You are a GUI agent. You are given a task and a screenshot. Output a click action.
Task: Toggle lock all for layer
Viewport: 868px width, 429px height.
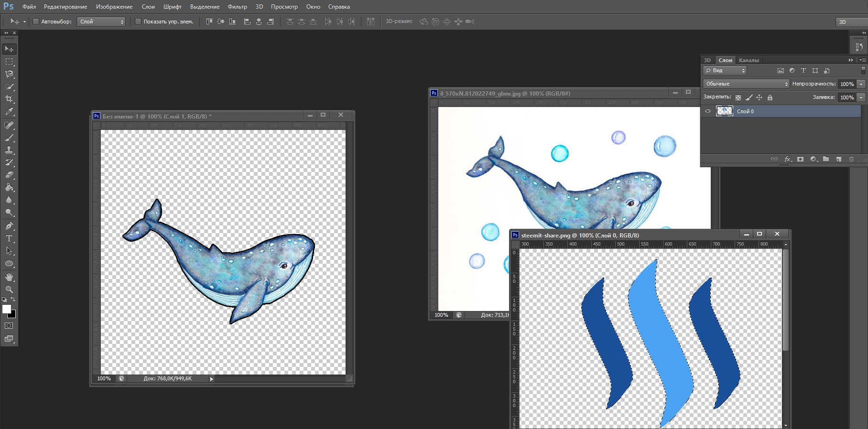coord(770,97)
